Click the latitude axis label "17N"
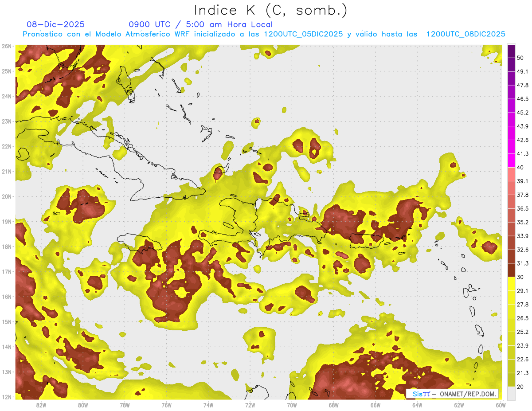 coord(7,272)
